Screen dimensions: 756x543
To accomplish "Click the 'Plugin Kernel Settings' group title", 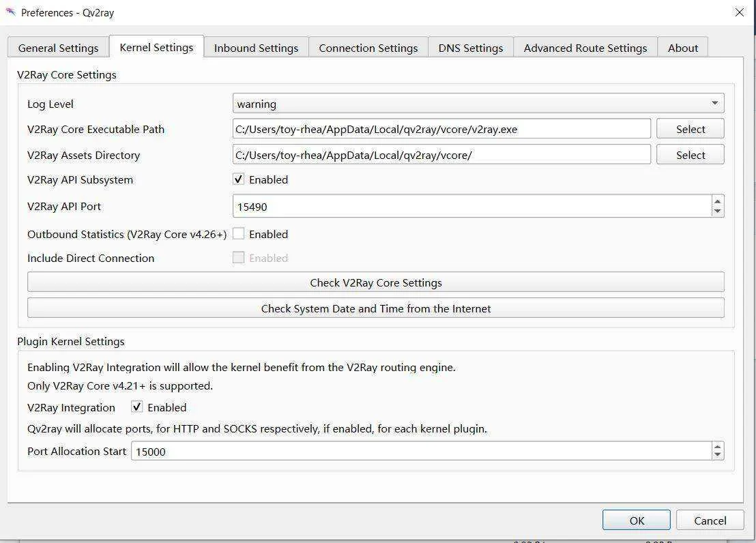I will (71, 342).
